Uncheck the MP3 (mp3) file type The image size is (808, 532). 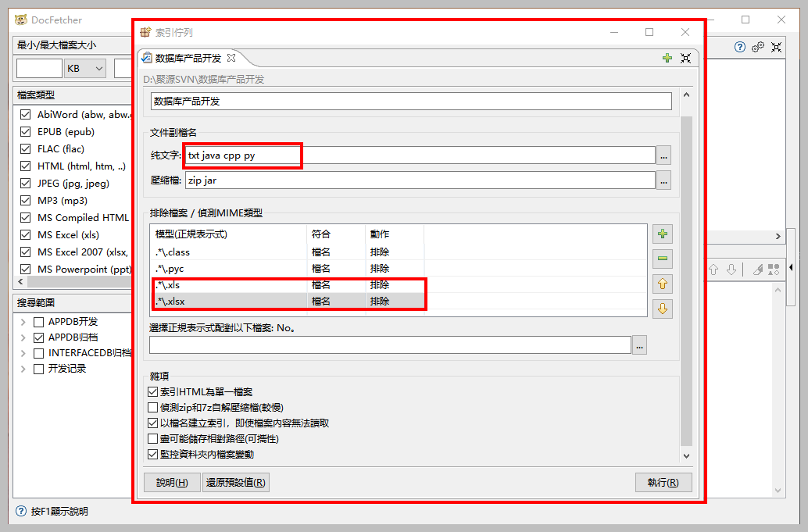(x=25, y=200)
